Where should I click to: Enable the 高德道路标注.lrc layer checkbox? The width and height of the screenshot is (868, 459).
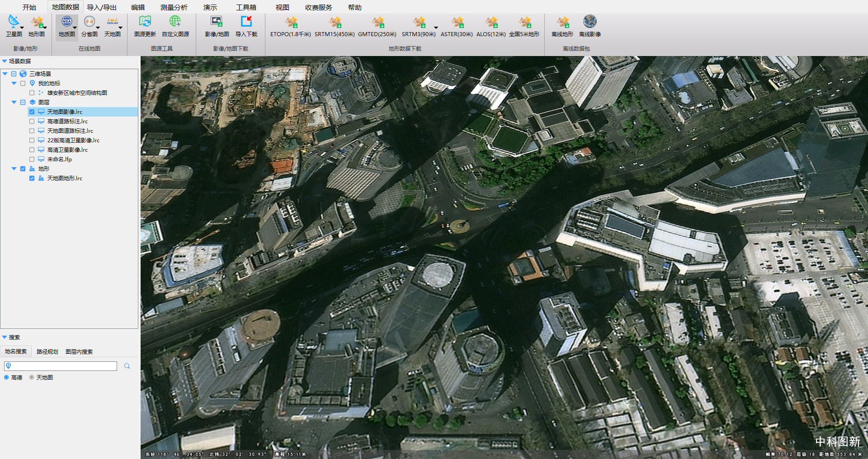pos(32,121)
